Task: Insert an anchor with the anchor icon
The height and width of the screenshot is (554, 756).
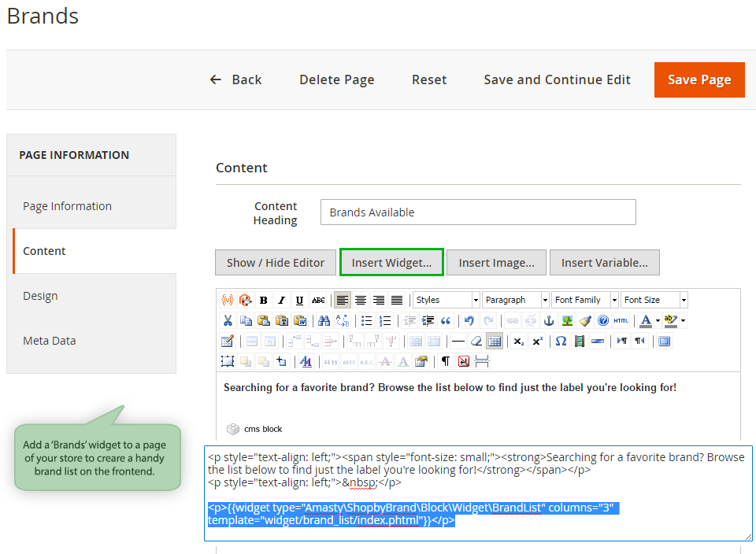Action: tap(549, 320)
